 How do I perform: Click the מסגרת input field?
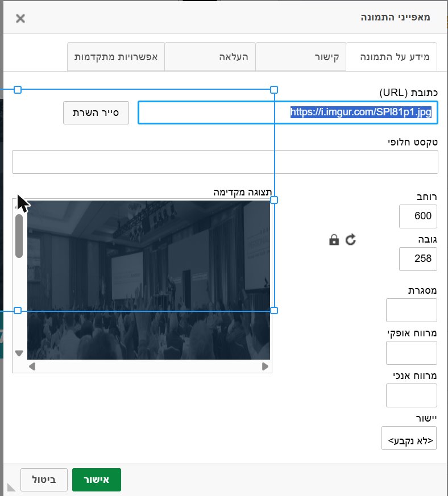pyautogui.click(x=411, y=310)
